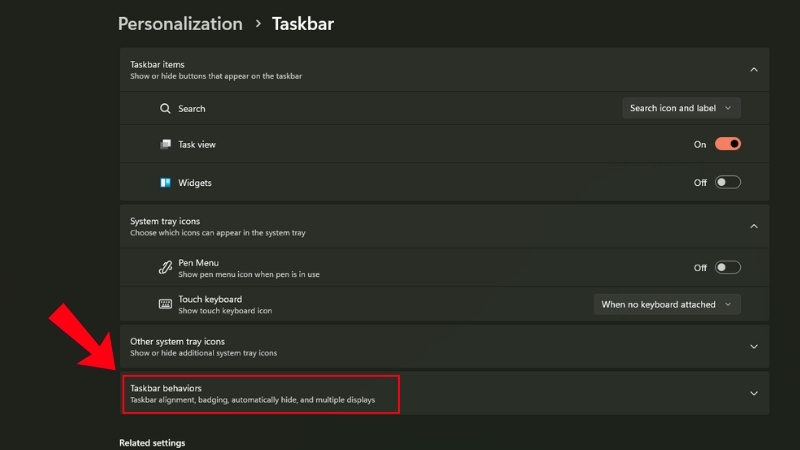The width and height of the screenshot is (800, 450).
Task: Expand Taskbar behaviors chevron
Action: 754,393
